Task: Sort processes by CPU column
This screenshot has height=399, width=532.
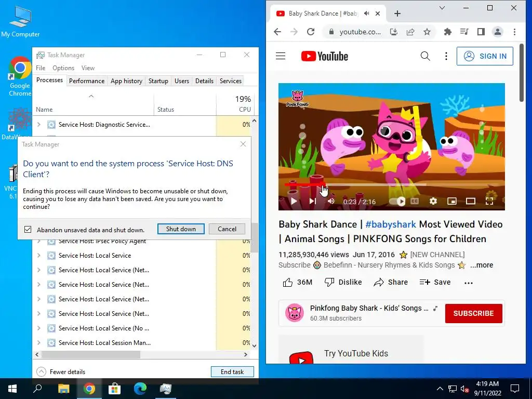Action: click(235, 104)
